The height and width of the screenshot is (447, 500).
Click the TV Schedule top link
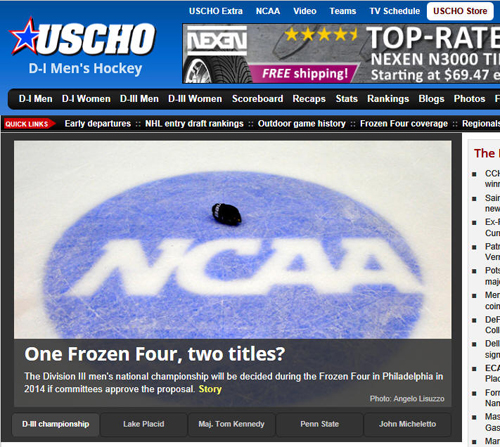pos(395,11)
